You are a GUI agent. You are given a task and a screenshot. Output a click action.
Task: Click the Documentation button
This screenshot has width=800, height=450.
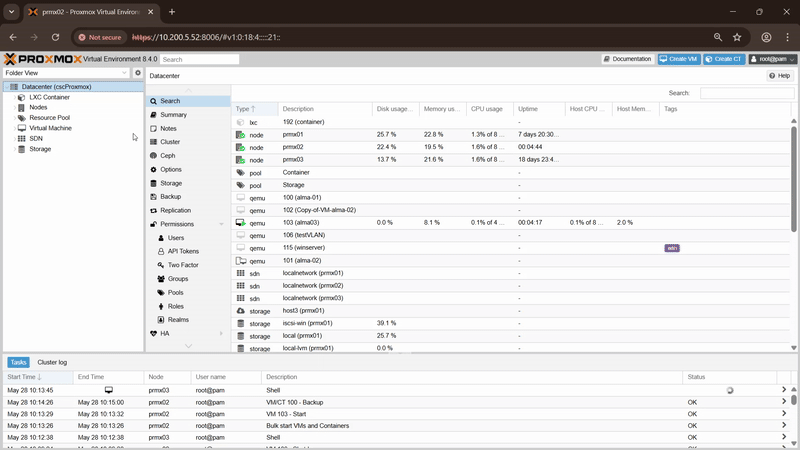click(628, 59)
